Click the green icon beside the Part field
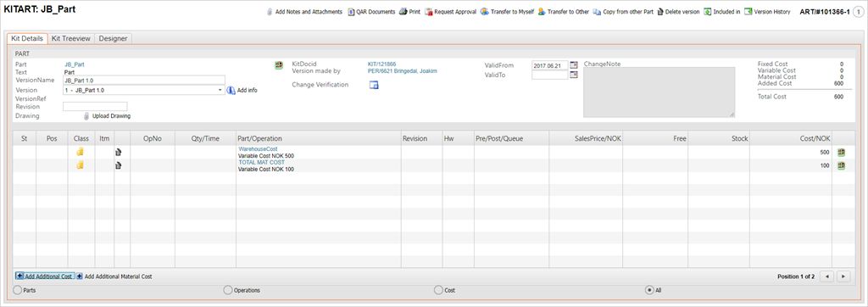 279,65
